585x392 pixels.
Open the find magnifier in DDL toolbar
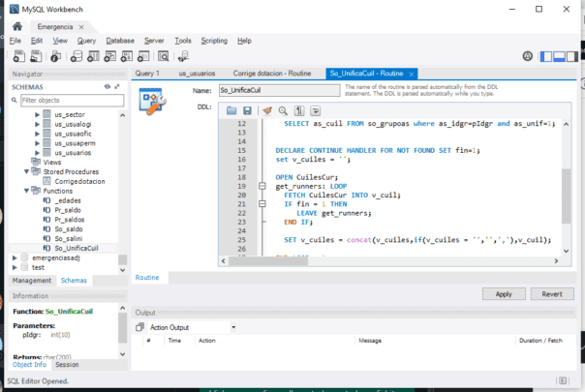click(x=284, y=110)
